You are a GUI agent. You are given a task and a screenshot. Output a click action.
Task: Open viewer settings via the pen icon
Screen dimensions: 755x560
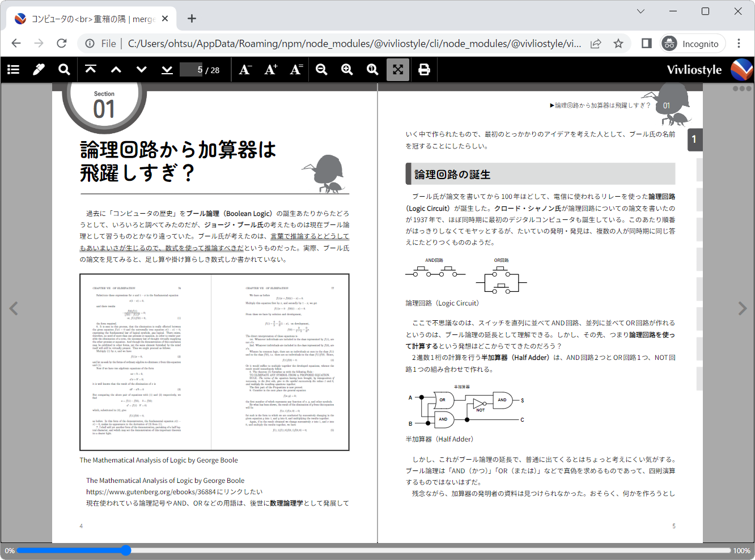38,69
